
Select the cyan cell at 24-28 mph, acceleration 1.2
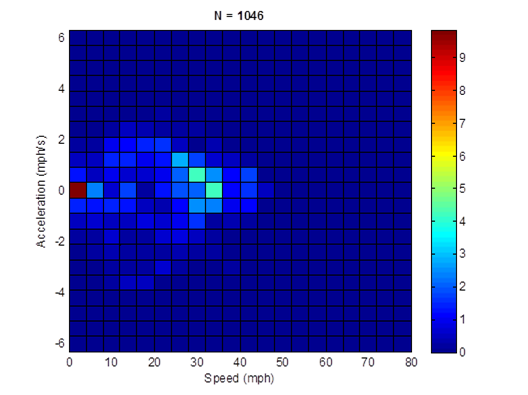point(180,160)
